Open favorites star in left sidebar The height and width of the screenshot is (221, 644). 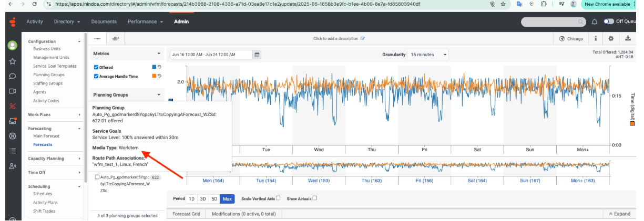pos(12,61)
